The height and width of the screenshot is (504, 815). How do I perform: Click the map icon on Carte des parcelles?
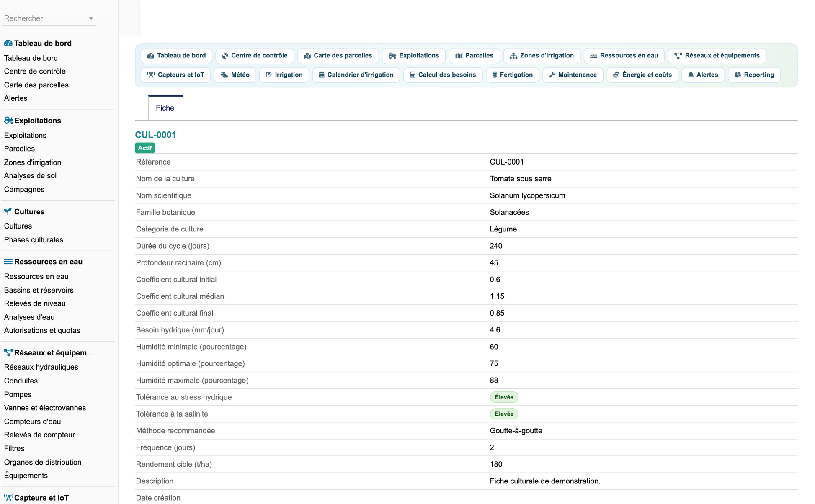307,56
